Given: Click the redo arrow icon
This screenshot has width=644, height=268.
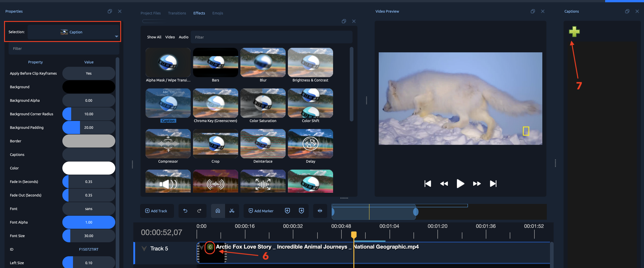Looking at the screenshot, I should click(199, 211).
